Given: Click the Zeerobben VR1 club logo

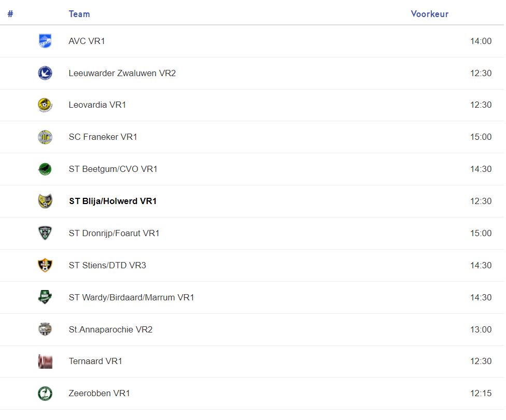Looking at the screenshot, I should coord(45,394).
